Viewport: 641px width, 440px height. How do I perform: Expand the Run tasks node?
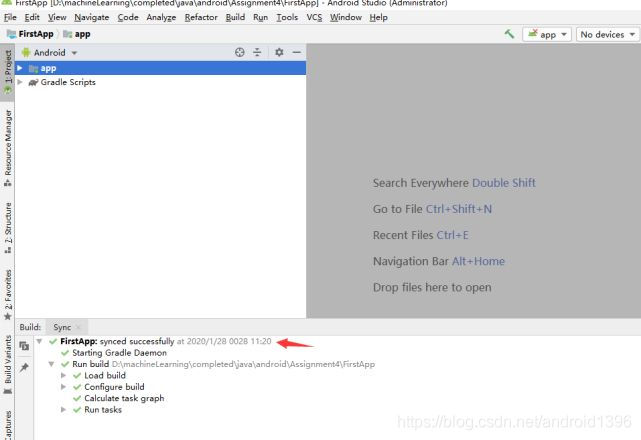point(63,410)
